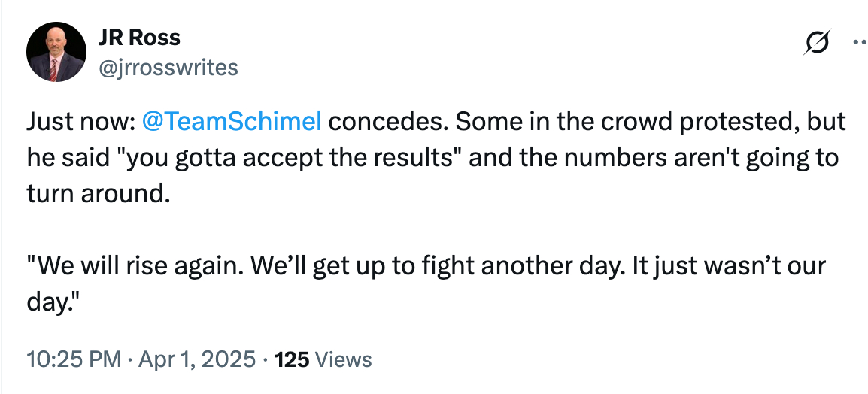This screenshot has width=868, height=394.
Task: Click the "Views" label
Action: point(344,359)
